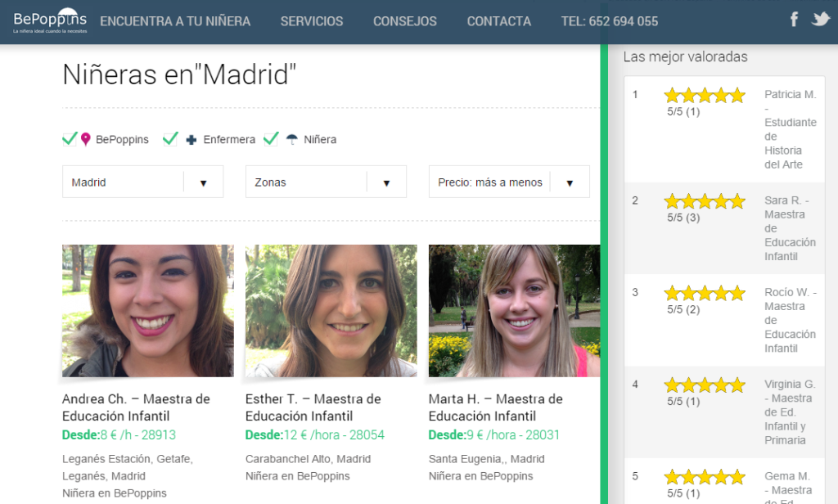Uncheck the BePoppins filter checkbox
This screenshot has height=504, width=838.
point(70,139)
